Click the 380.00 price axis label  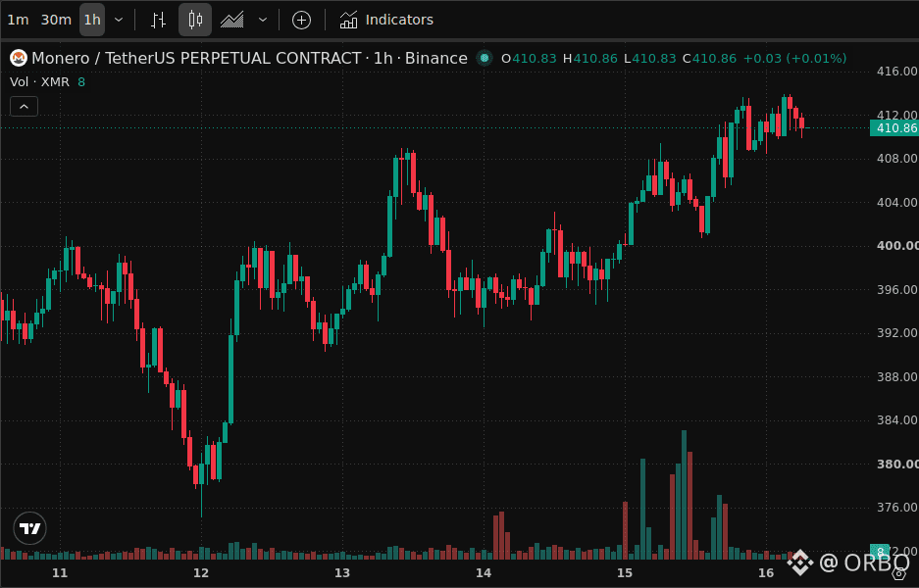point(896,464)
